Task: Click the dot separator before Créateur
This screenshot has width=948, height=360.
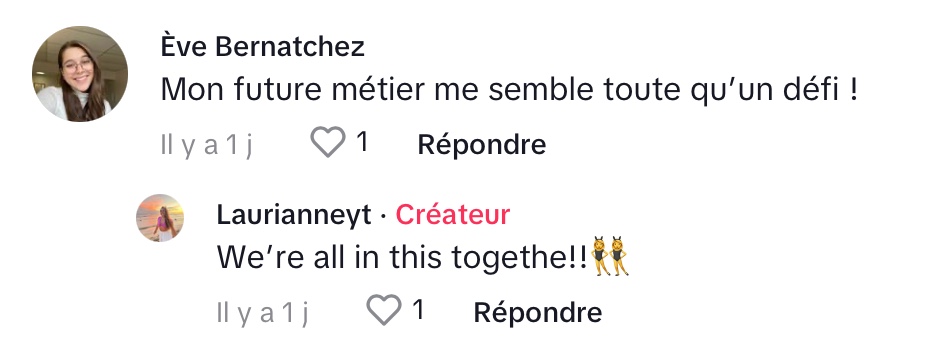Action: tap(383, 216)
